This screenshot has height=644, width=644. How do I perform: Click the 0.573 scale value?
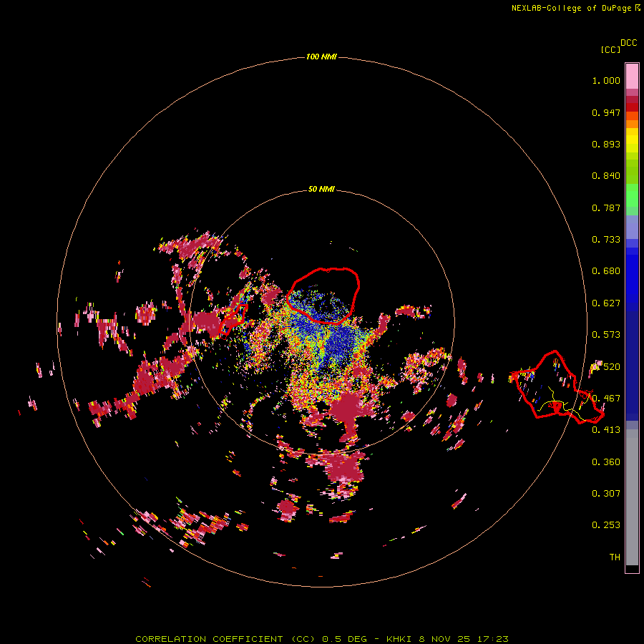click(x=606, y=335)
